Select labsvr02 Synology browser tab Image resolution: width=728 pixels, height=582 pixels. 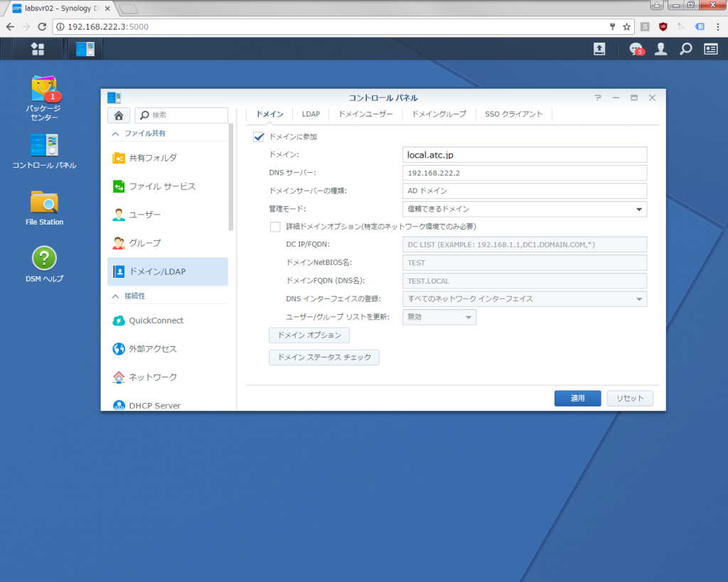[60, 9]
